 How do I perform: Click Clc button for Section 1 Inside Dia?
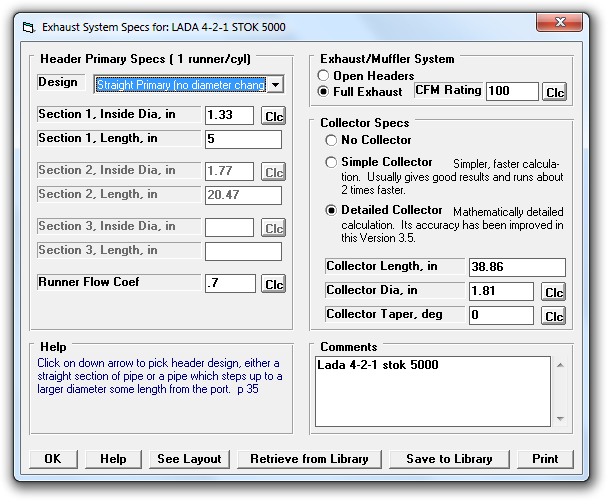[273, 116]
